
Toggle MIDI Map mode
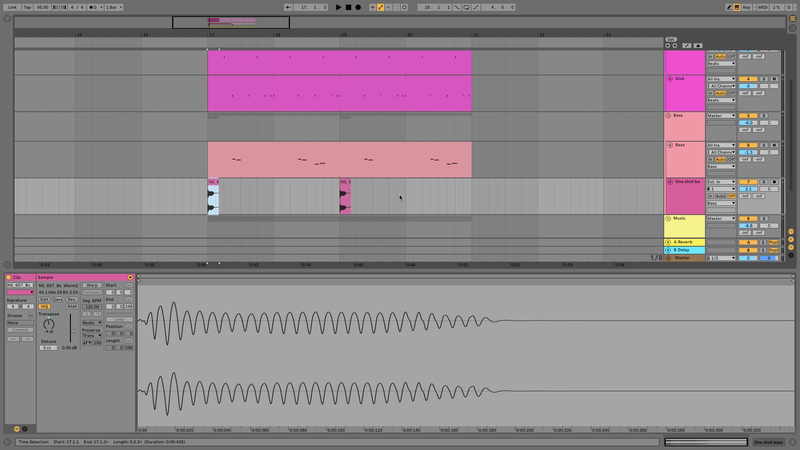762,7
